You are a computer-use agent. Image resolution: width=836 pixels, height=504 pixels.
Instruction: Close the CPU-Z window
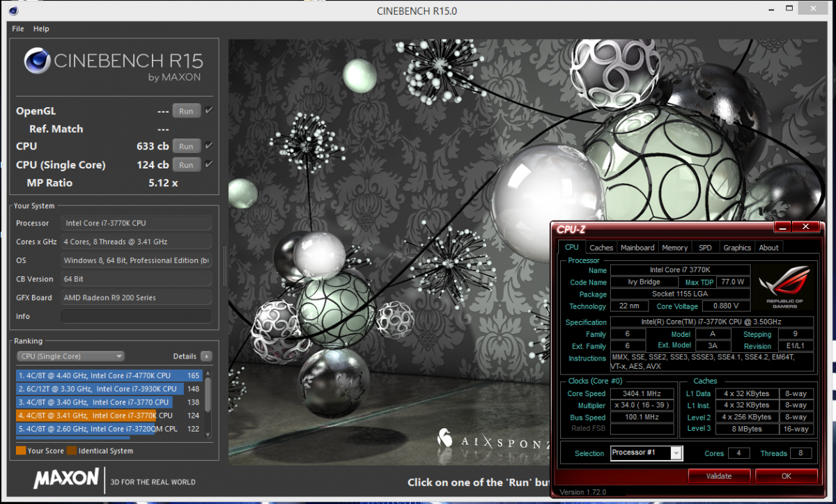(806, 227)
